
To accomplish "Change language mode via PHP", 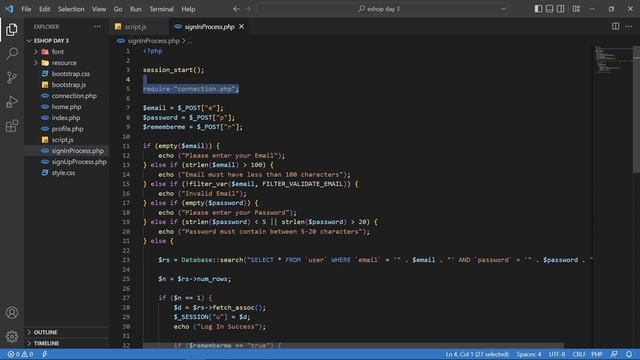I will point(597,354).
